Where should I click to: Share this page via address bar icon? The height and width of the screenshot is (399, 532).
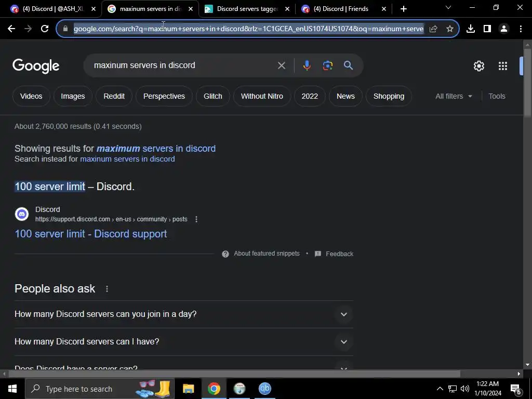pos(433,29)
